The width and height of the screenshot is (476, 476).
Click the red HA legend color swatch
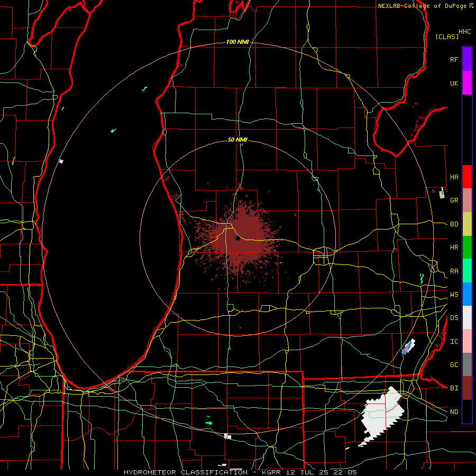(x=467, y=177)
